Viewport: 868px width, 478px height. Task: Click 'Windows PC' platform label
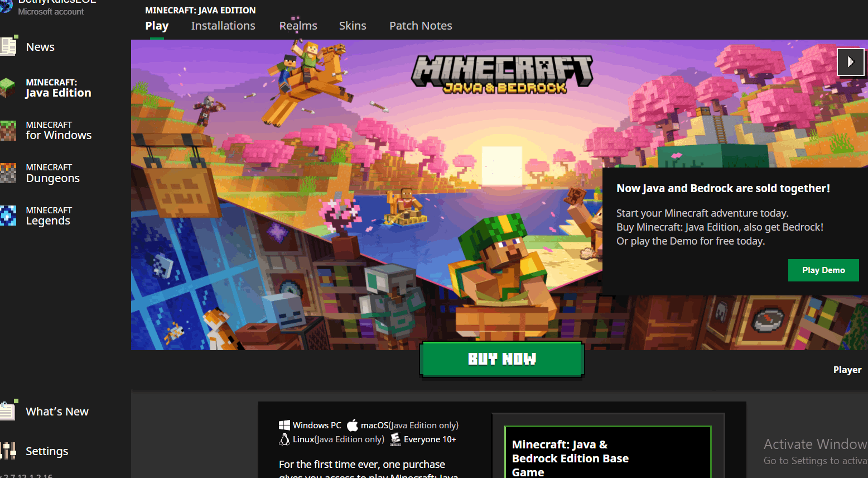pyautogui.click(x=317, y=425)
